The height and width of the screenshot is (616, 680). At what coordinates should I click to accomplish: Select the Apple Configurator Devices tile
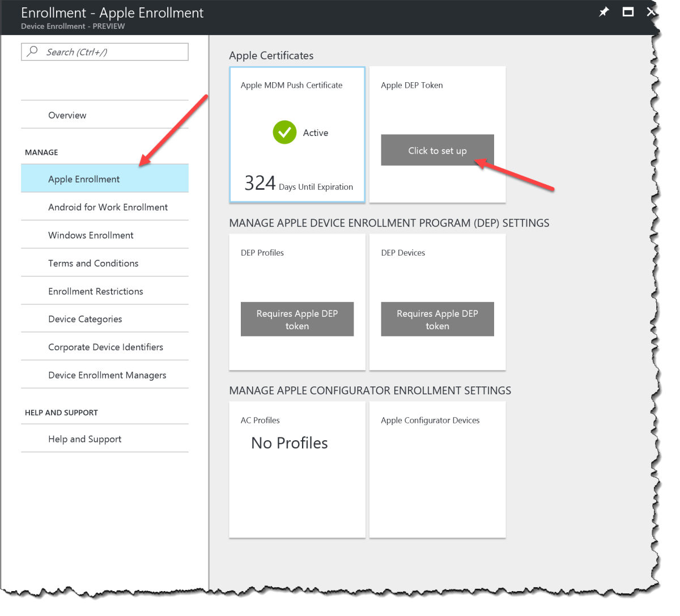437,469
